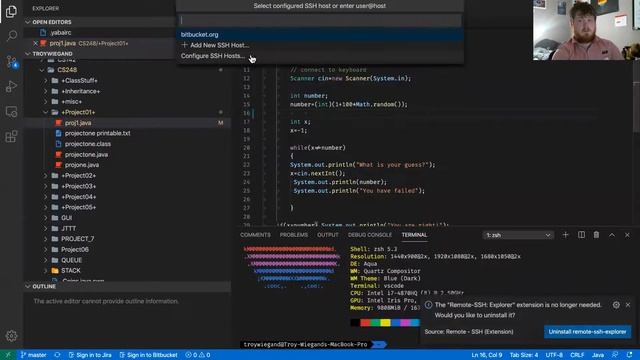Expand the +Project02+ folder
Viewport: 640px width, 360px height.
coord(46,176)
